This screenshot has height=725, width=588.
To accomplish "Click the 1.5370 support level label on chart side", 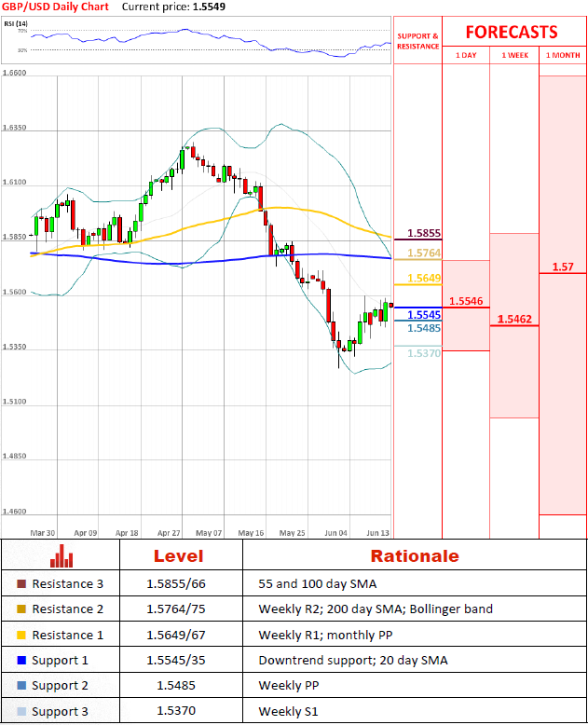I will point(424,353).
